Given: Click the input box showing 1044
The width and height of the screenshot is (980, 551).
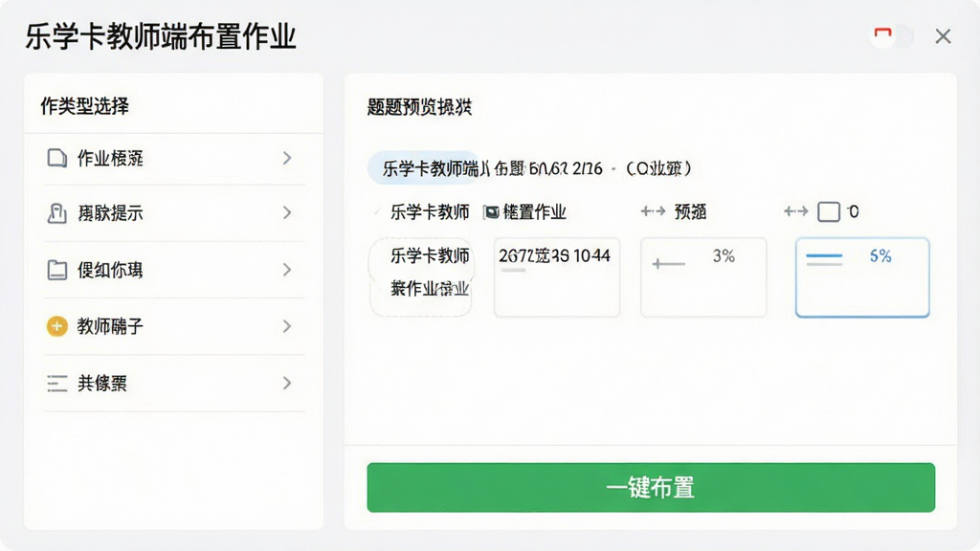Looking at the screenshot, I should 557,277.
